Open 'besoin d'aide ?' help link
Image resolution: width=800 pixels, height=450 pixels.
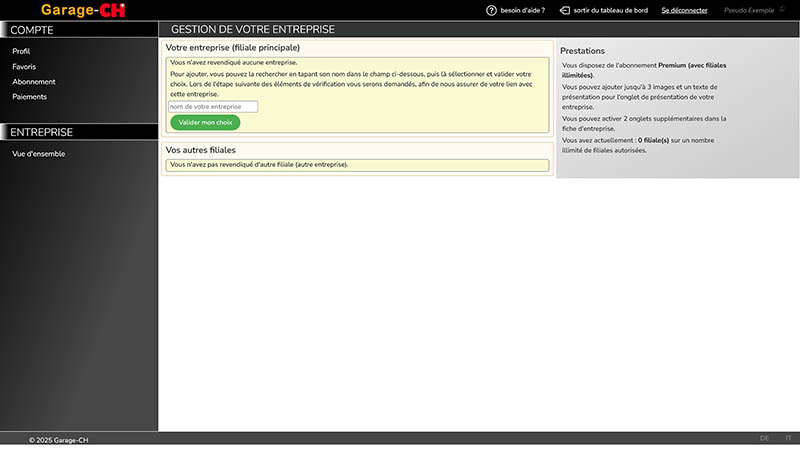[522, 10]
